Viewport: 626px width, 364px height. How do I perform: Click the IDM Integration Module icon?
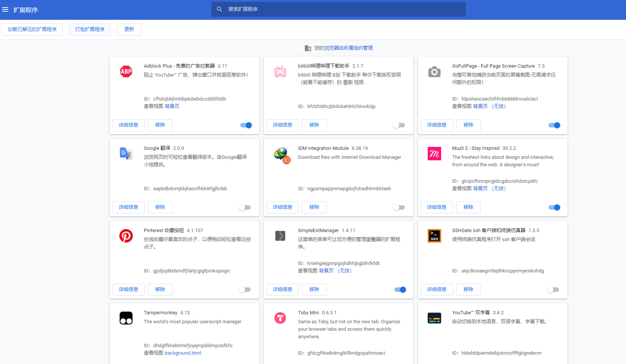click(282, 155)
